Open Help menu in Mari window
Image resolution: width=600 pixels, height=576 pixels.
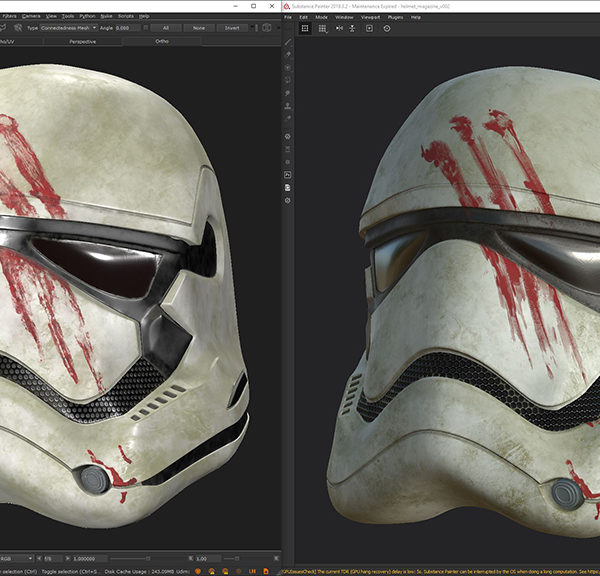pos(144,16)
